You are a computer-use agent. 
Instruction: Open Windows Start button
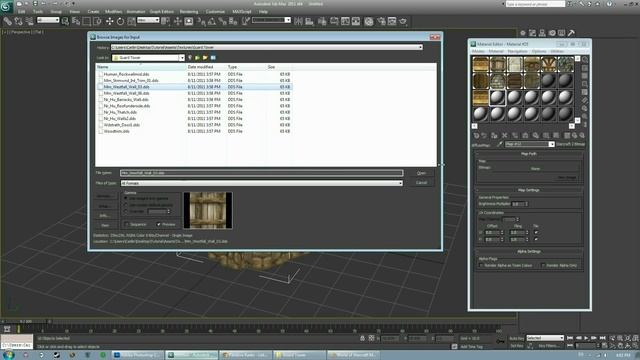[x=8, y=355]
